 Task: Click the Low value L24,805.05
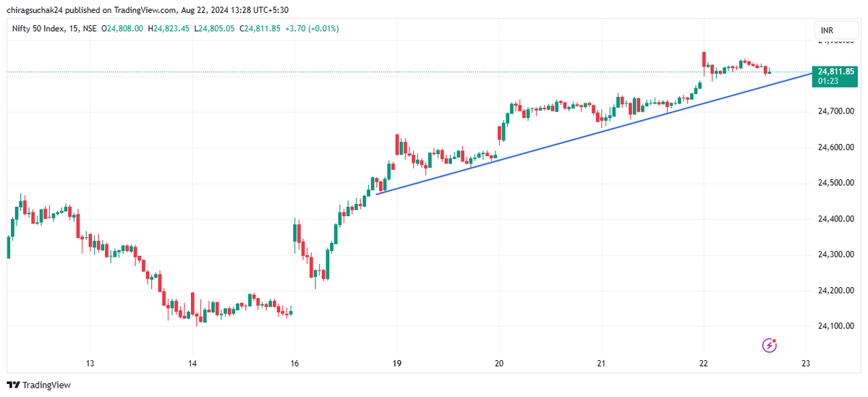click(213, 28)
